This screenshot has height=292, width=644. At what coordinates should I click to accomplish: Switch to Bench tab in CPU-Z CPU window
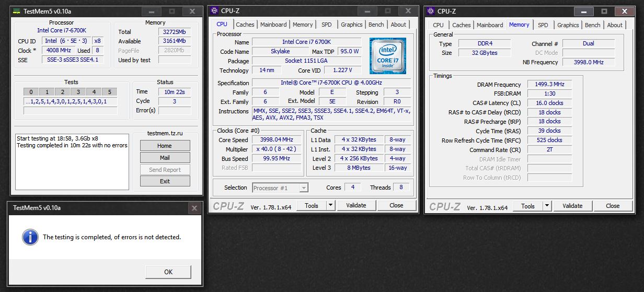point(376,25)
